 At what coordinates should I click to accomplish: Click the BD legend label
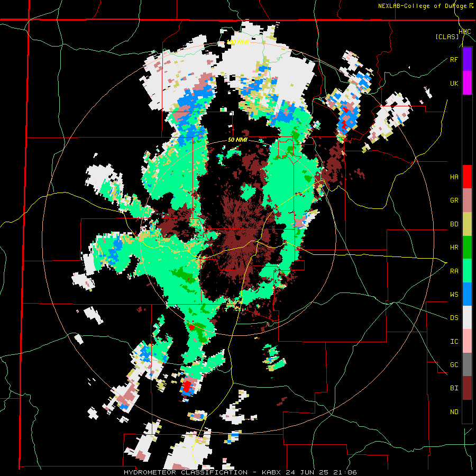(454, 224)
